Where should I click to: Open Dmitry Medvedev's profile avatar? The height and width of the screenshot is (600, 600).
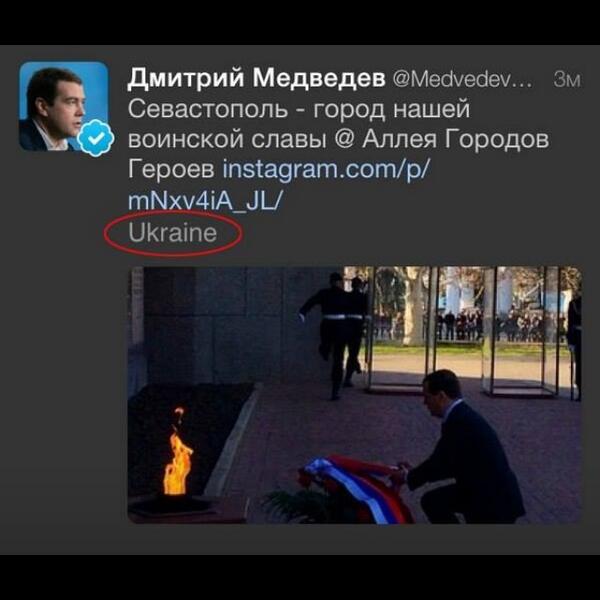click(x=64, y=106)
